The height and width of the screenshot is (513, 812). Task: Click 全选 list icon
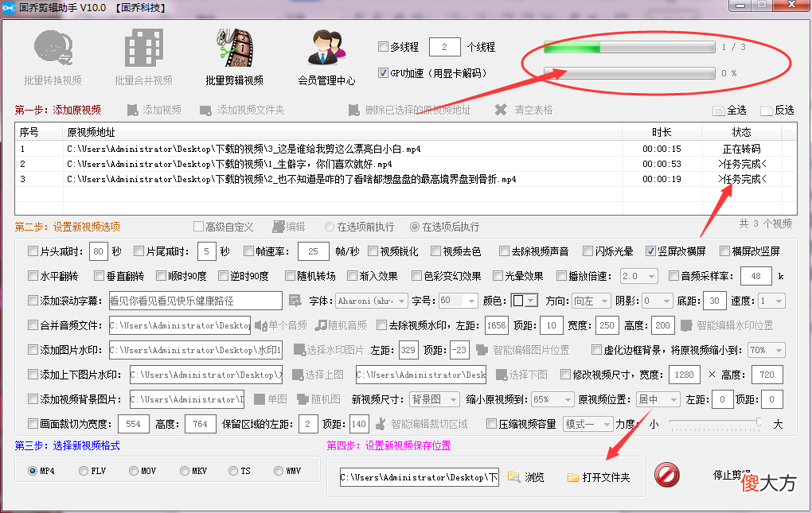pos(719,111)
